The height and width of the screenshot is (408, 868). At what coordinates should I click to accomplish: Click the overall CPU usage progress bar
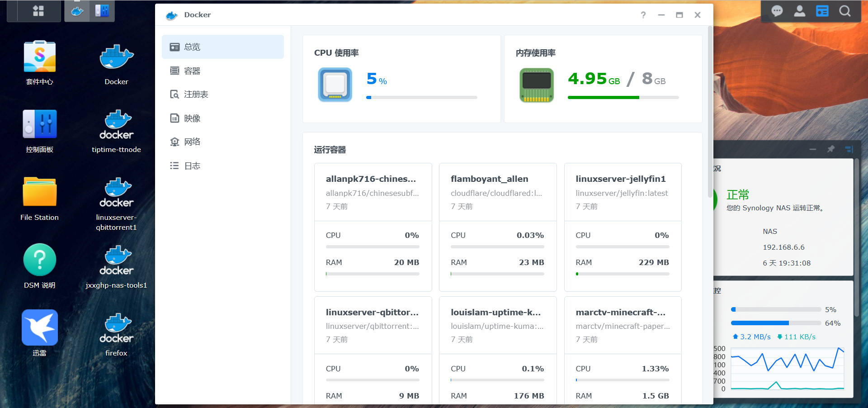pos(422,97)
